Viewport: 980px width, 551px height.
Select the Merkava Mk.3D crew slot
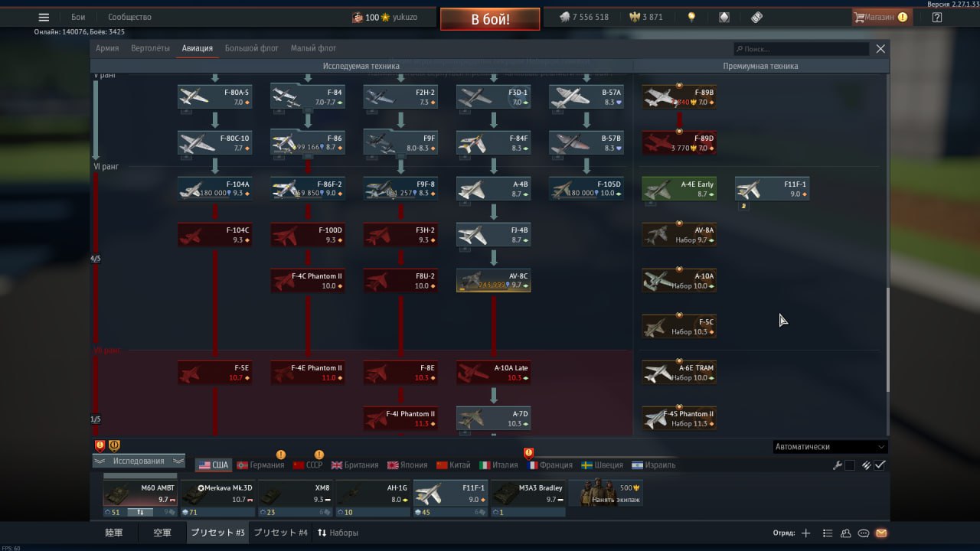click(x=217, y=494)
